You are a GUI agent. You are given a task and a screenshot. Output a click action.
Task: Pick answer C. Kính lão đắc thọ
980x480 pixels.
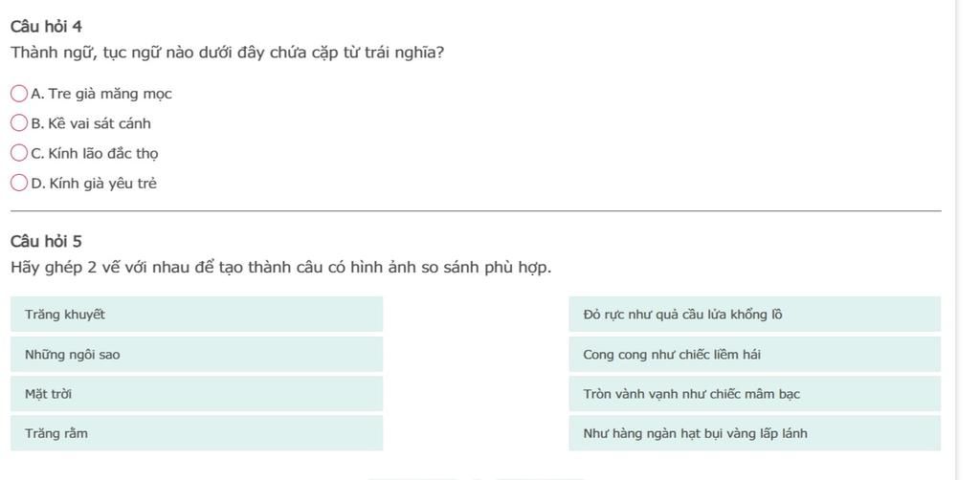coord(19,153)
